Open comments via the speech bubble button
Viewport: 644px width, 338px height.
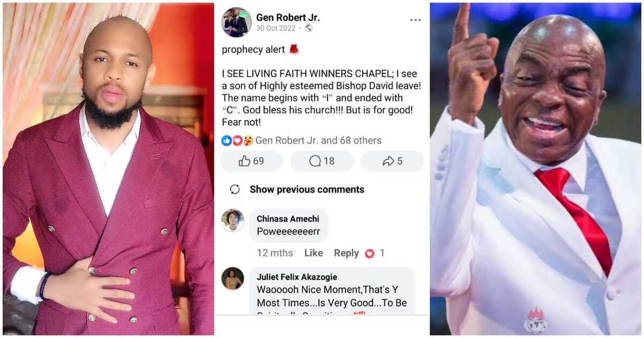(x=321, y=162)
